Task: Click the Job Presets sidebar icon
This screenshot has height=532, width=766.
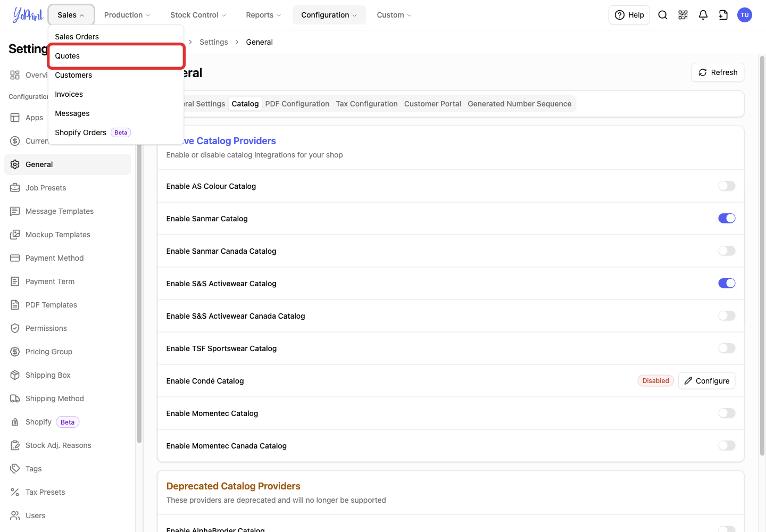Action: 15,188
